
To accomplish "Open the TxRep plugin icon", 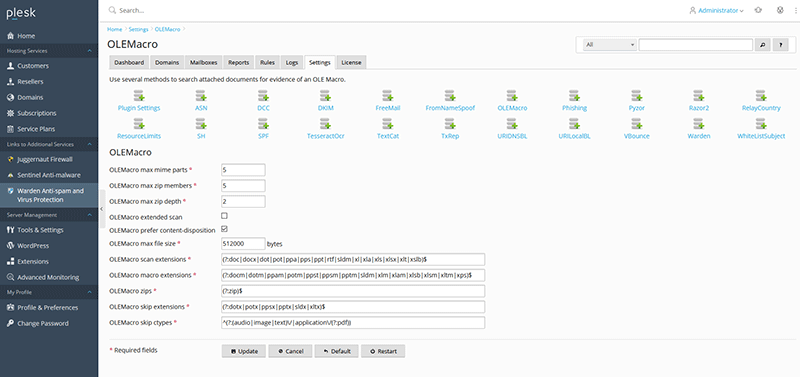I will pyautogui.click(x=450, y=123).
